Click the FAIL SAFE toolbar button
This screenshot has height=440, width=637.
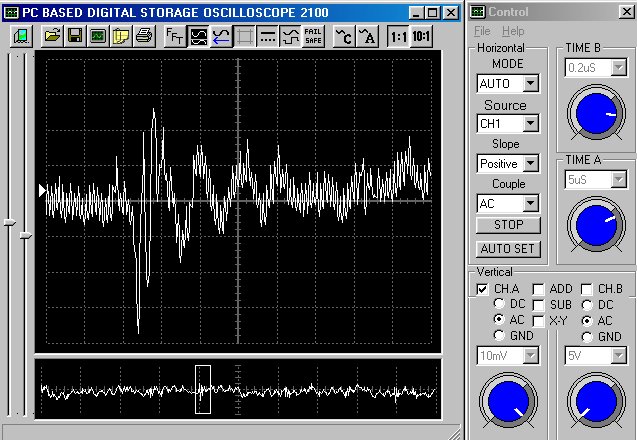[313, 36]
